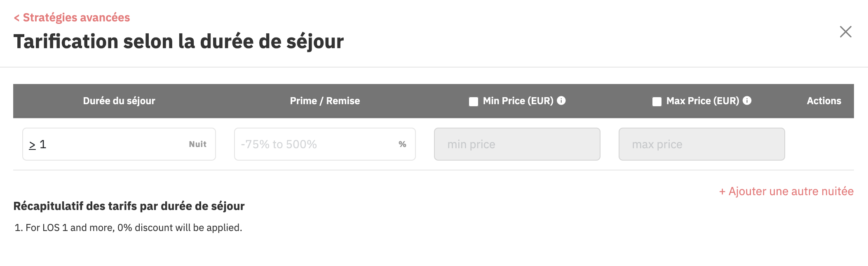Click the min price input field

coord(517,144)
